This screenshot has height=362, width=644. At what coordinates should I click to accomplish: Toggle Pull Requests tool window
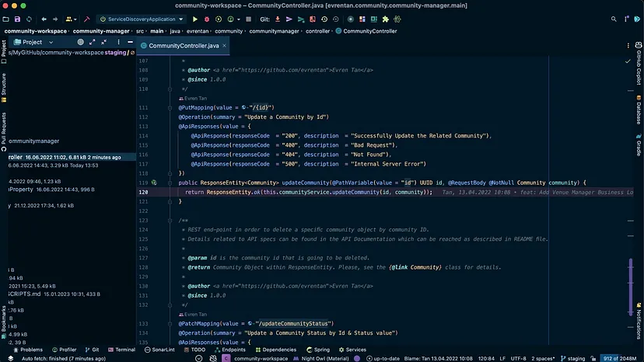pos(4,132)
